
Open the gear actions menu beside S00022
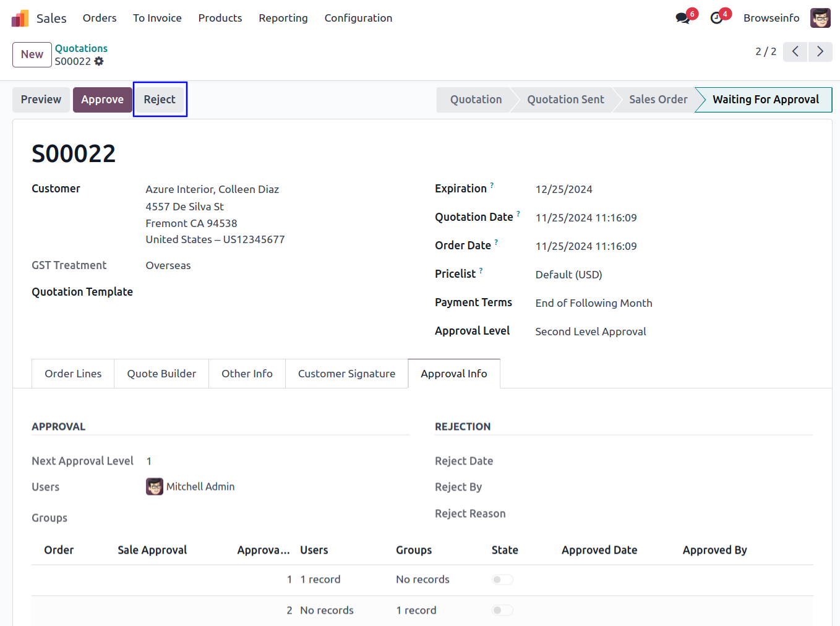point(99,61)
